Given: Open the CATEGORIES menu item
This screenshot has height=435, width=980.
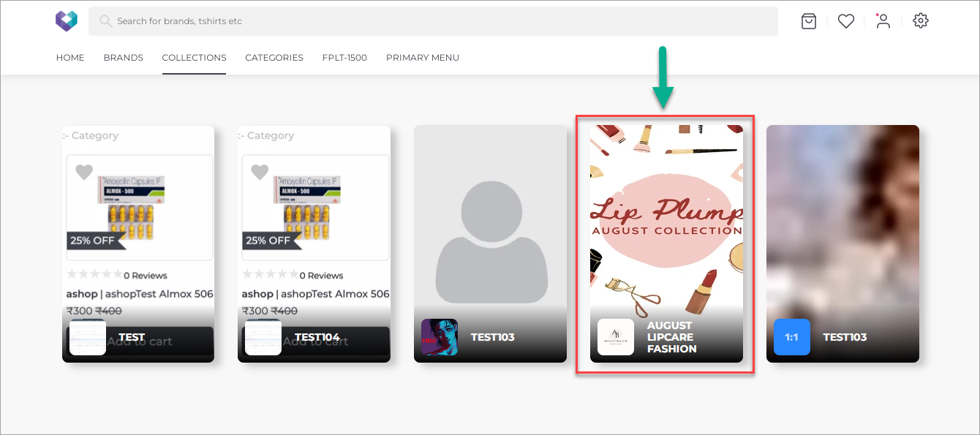Looking at the screenshot, I should click(x=274, y=58).
